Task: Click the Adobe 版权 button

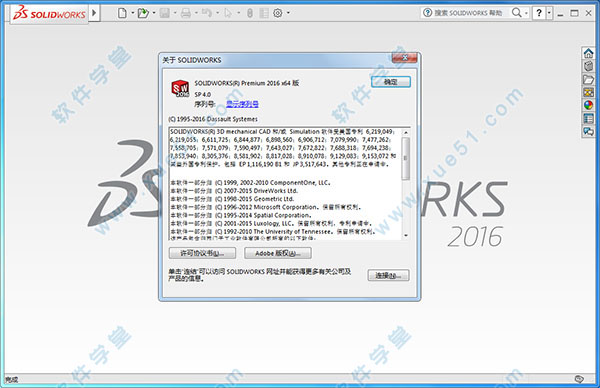Action: (277, 253)
